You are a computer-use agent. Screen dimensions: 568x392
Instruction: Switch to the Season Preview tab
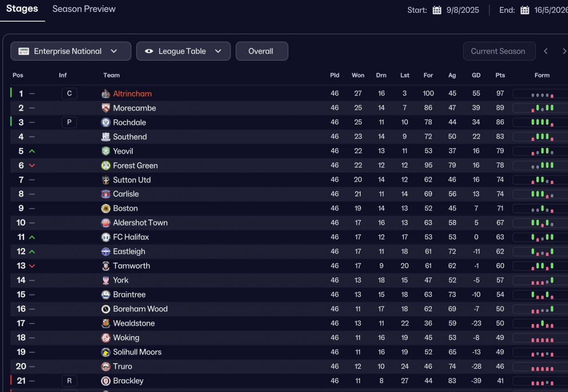click(x=84, y=9)
